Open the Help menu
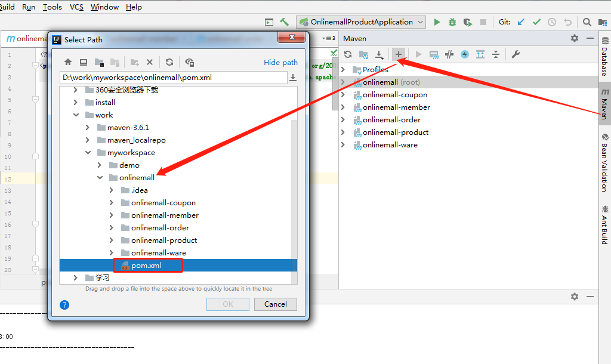 134,7
